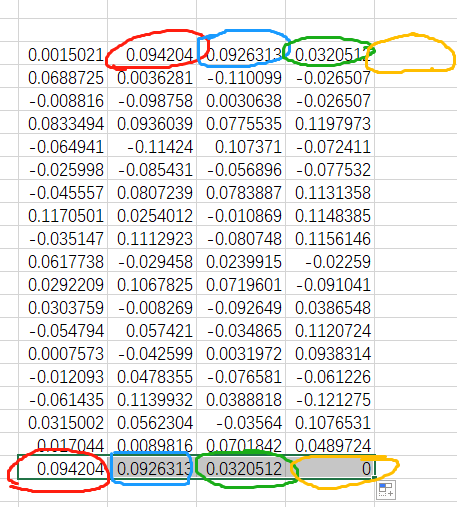
Task: Click the cell containing -0.121275
Action: 330,398
